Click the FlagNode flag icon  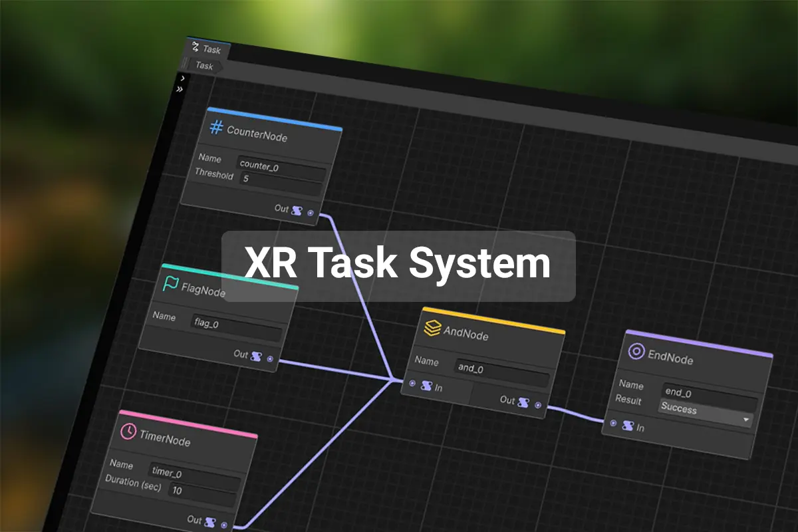point(170,285)
